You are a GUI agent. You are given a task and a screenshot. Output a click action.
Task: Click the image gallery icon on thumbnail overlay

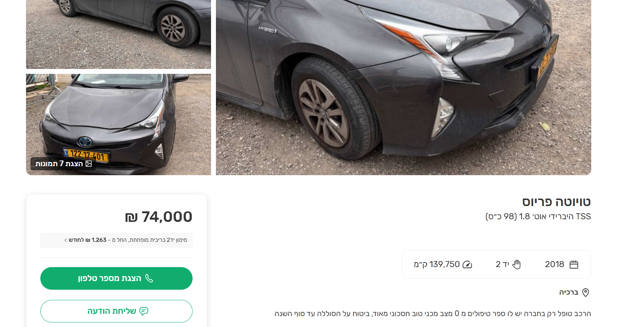tap(89, 163)
